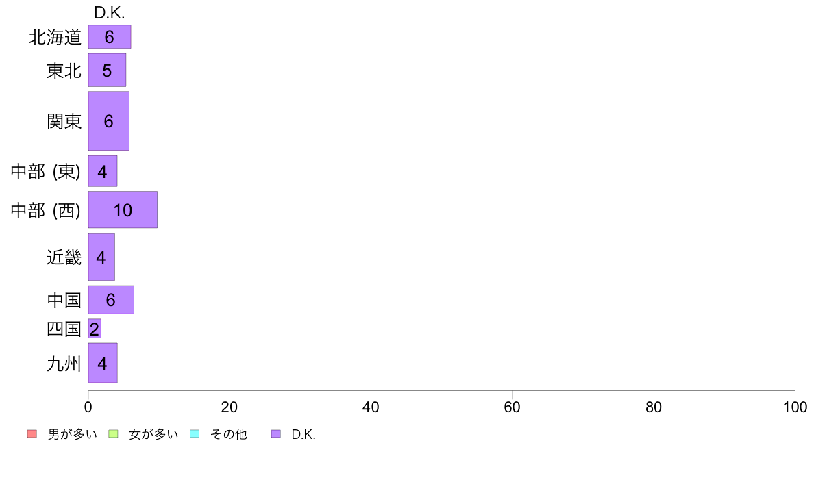The height and width of the screenshot is (504, 814).
Task: Click the purple D.K. legend swatch
Action: (275, 433)
